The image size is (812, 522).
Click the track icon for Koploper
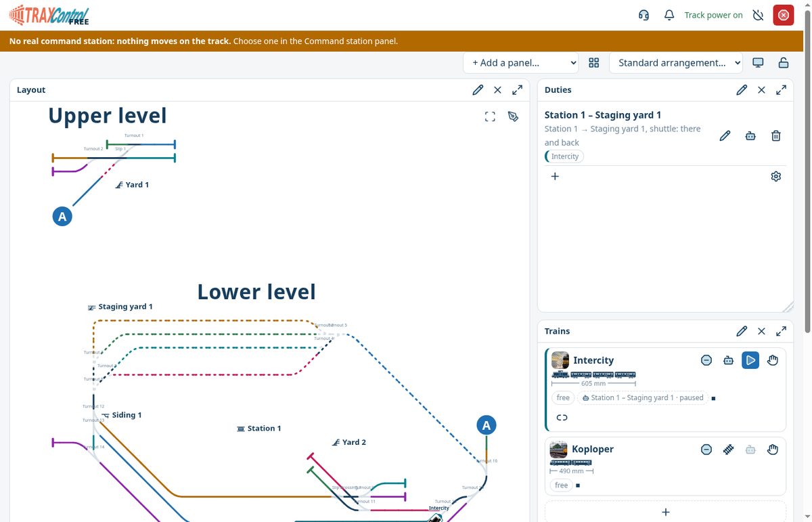728,449
